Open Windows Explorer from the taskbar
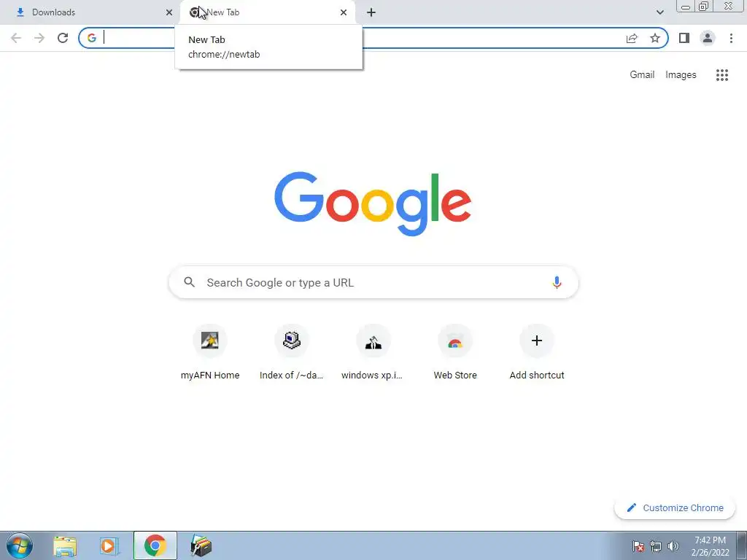Screen dimensions: 747x560 tap(65, 545)
